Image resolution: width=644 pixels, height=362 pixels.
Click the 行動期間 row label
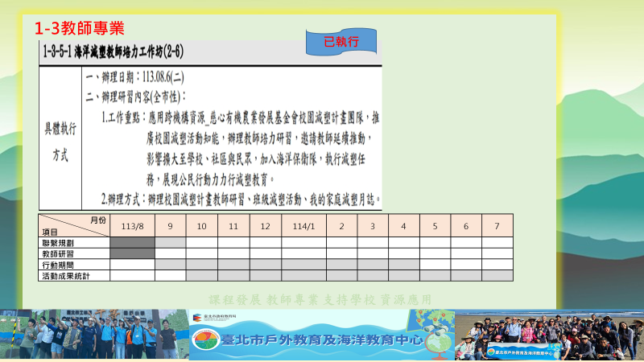[58, 265]
